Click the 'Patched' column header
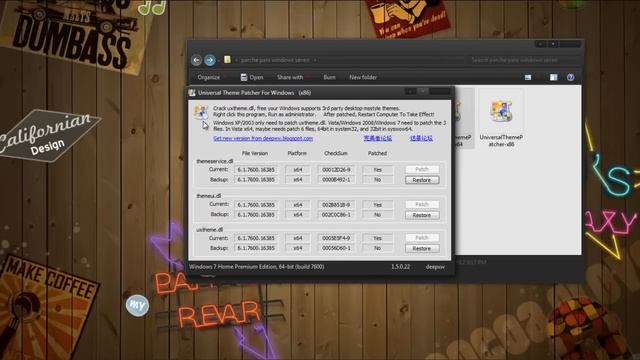The image size is (640, 360). [377, 153]
